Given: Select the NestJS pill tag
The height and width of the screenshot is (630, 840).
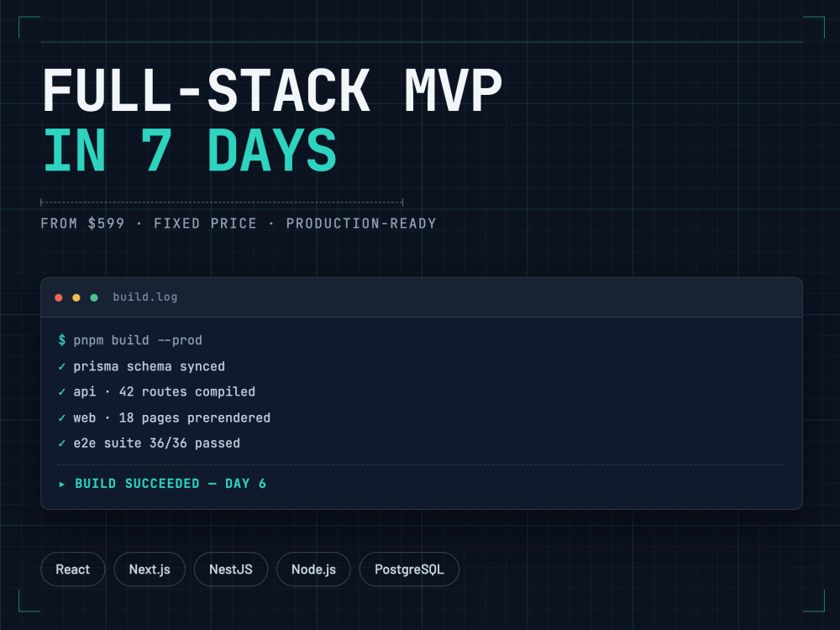Looking at the screenshot, I should click(x=231, y=569).
